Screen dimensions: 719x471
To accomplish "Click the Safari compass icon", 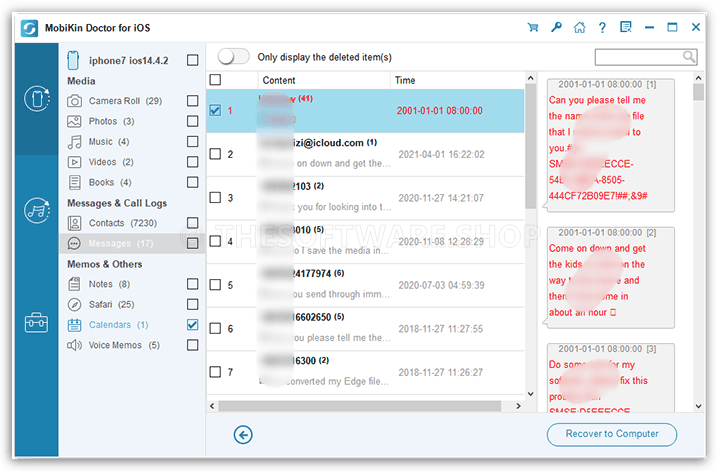I will 74,305.
